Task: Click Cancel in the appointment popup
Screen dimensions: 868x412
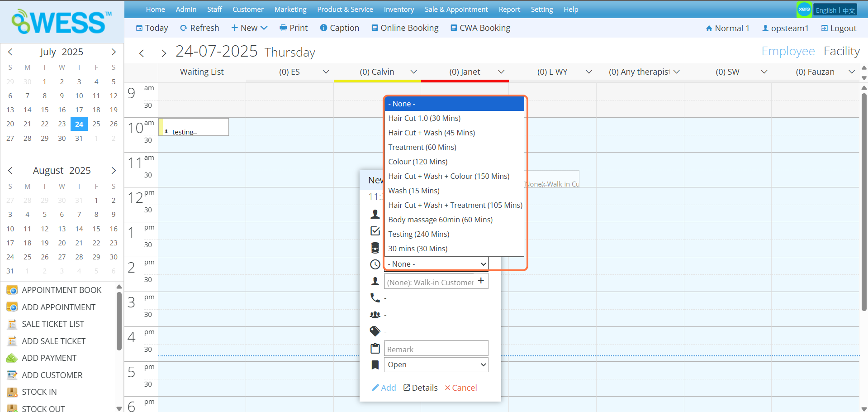Action: (x=460, y=388)
